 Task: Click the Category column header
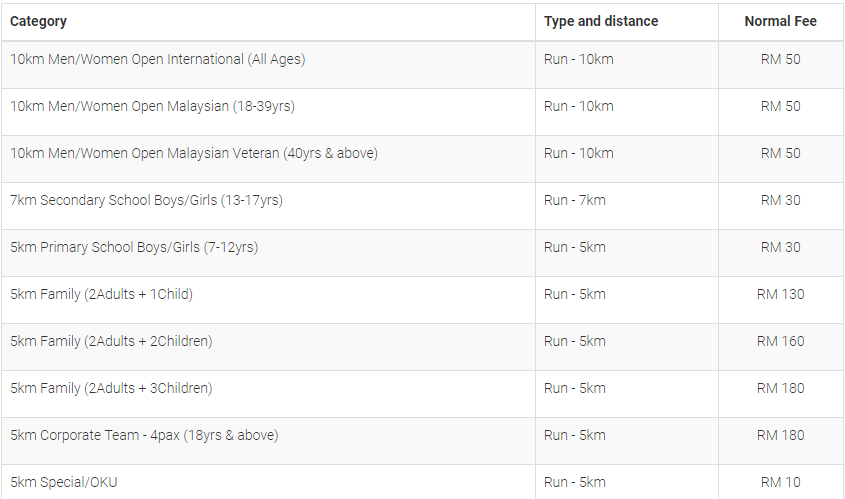(38, 22)
